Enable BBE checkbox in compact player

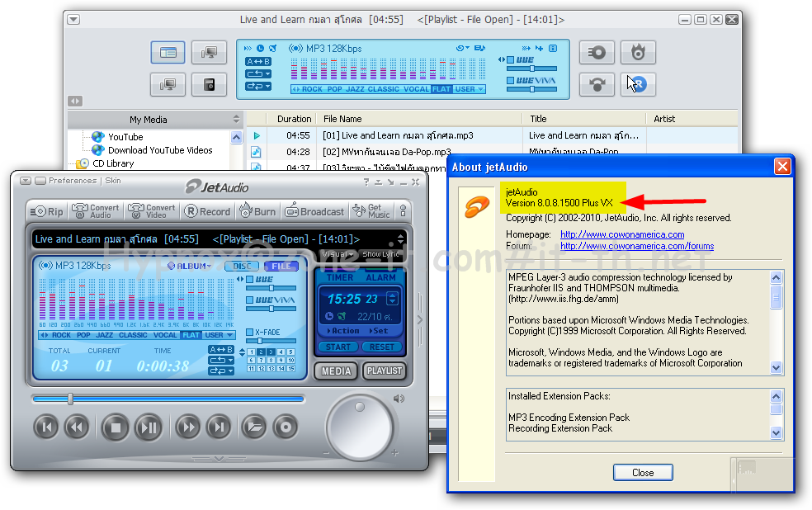249,279
